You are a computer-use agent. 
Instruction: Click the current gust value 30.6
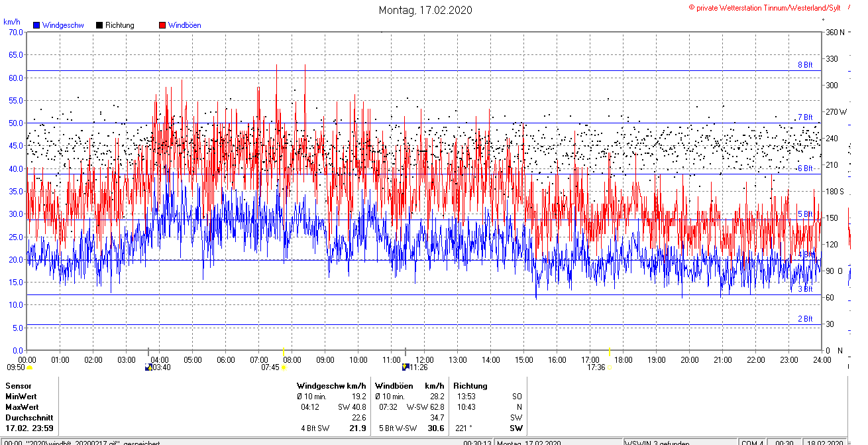click(436, 428)
